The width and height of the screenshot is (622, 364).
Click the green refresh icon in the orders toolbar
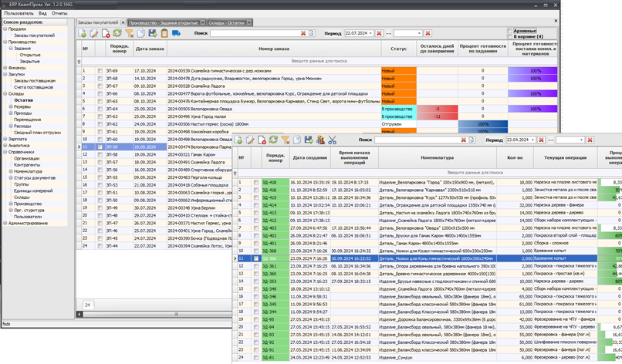tap(117, 34)
